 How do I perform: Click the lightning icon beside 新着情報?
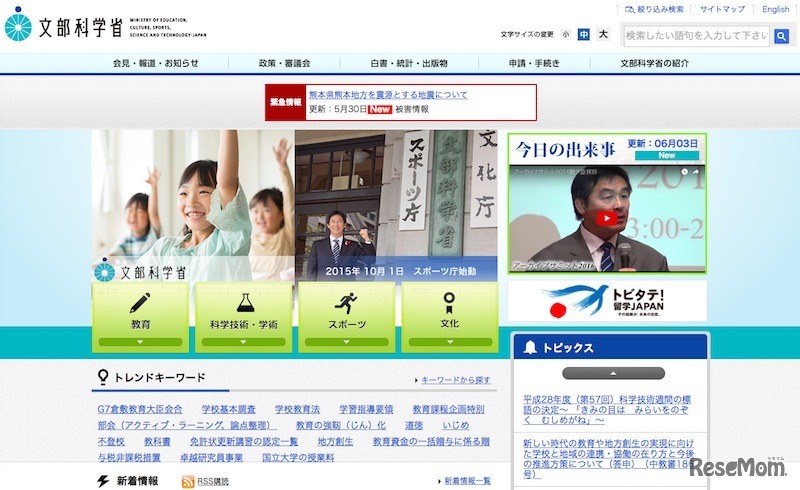(103, 481)
